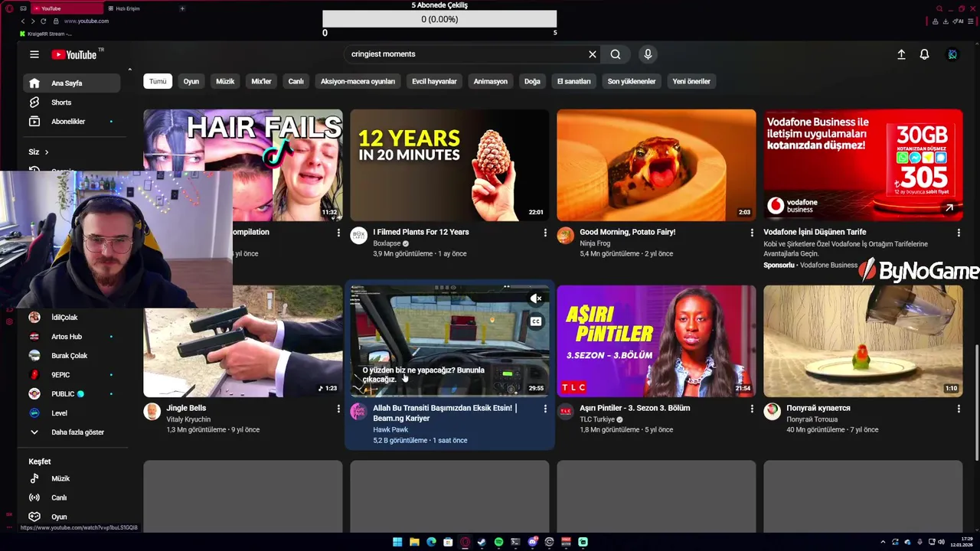980x551 pixels.
Task: Open options for Попугай купается video
Action: click(959, 409)
